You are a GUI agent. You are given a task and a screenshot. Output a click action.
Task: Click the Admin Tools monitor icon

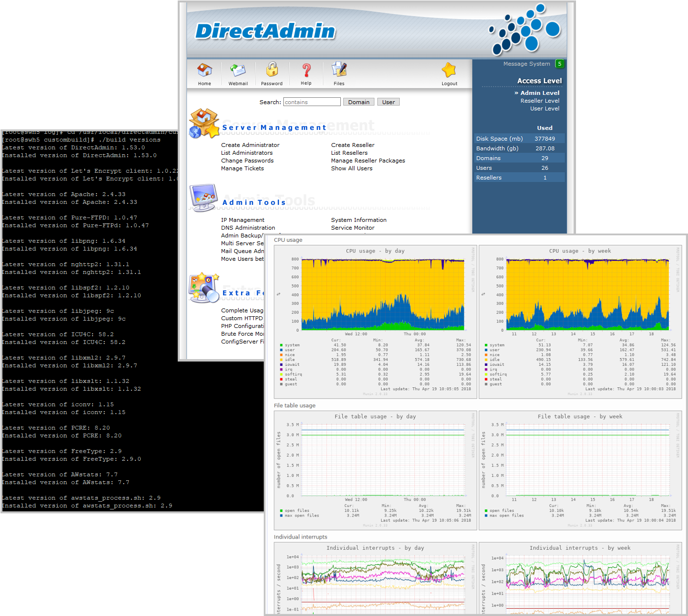pyautogui.click(x=204, y=198)
